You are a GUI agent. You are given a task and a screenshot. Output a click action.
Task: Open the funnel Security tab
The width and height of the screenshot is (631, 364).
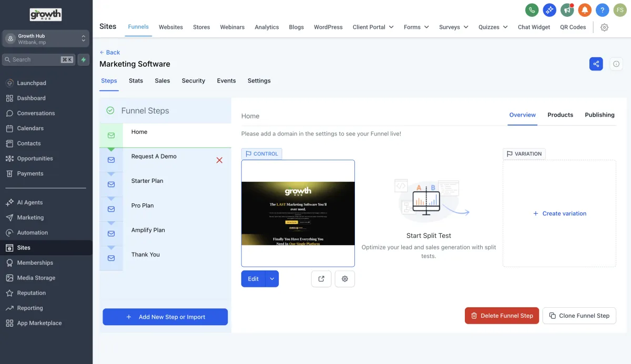coord(194,81)
